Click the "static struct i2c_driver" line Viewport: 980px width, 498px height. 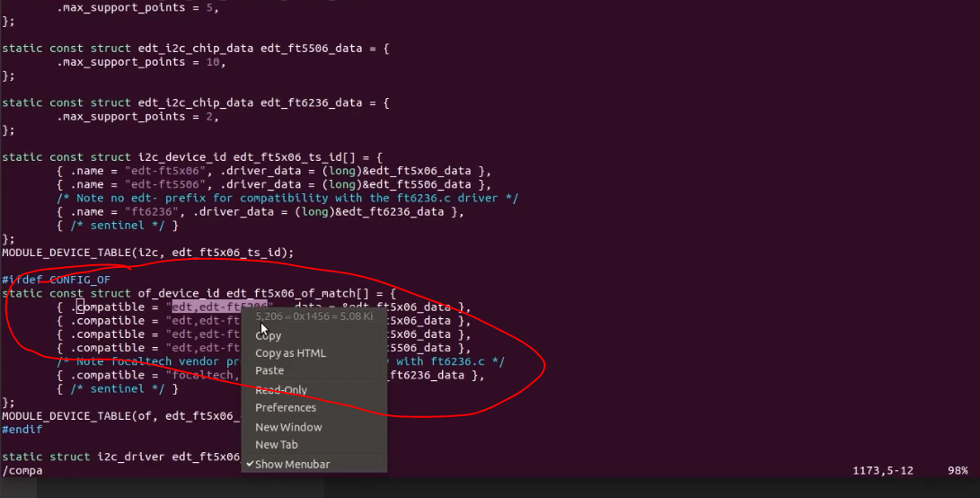[x=121, y=457]
